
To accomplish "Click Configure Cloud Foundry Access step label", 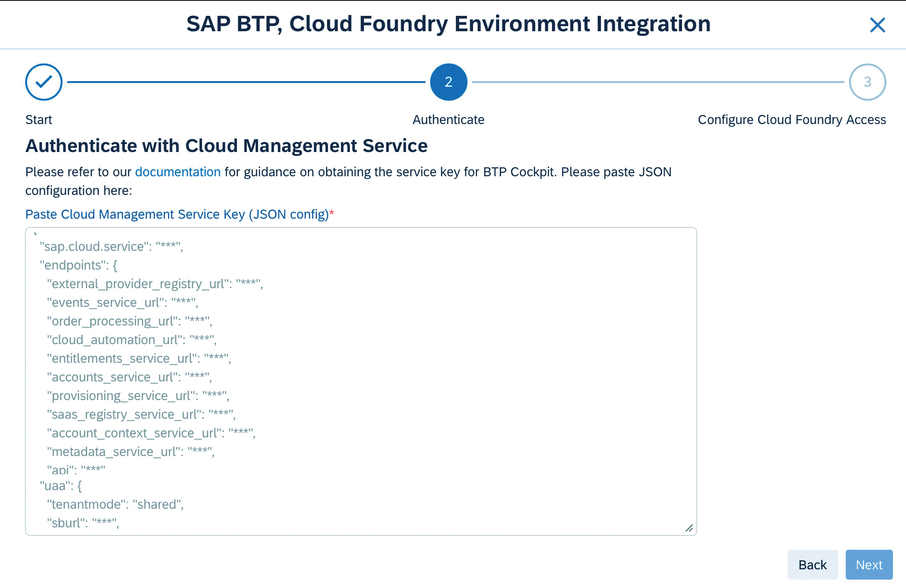I will tap(792, 120).
